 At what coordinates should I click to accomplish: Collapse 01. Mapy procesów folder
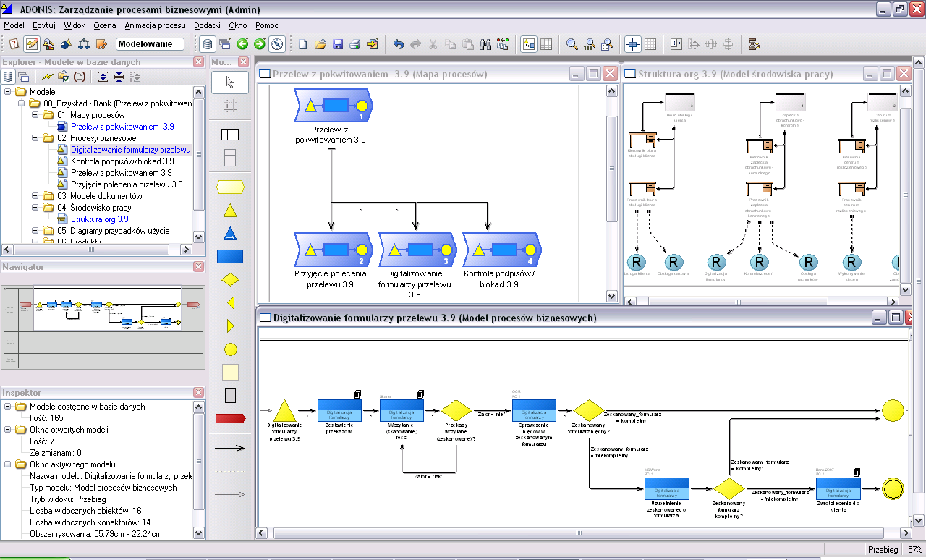[35, 115]
